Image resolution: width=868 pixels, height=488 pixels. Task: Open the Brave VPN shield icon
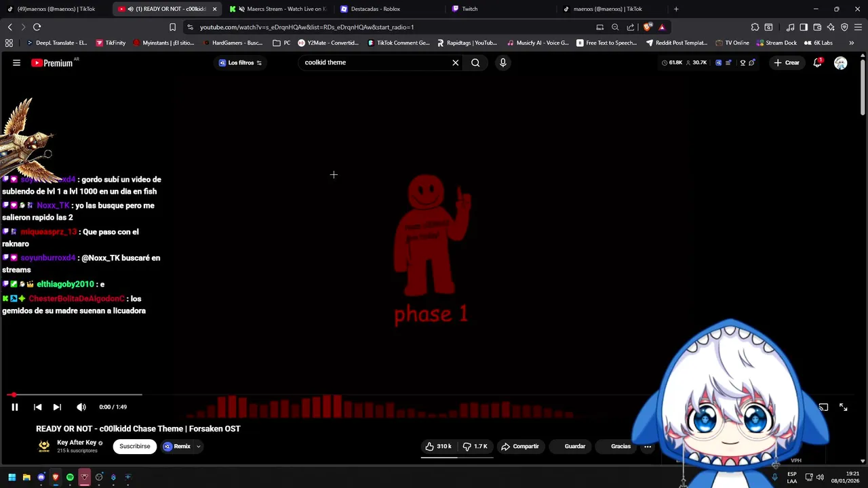pos(844,27)
